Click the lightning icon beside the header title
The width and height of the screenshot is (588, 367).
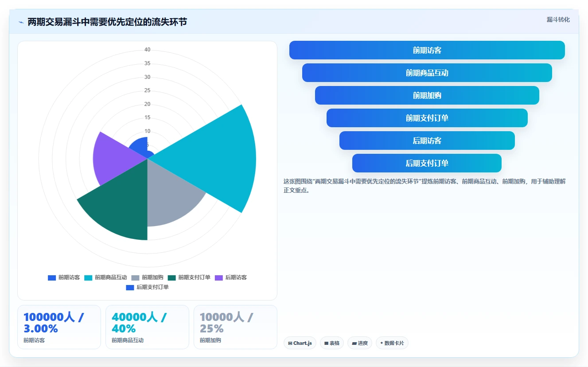[x=21, y=22]
